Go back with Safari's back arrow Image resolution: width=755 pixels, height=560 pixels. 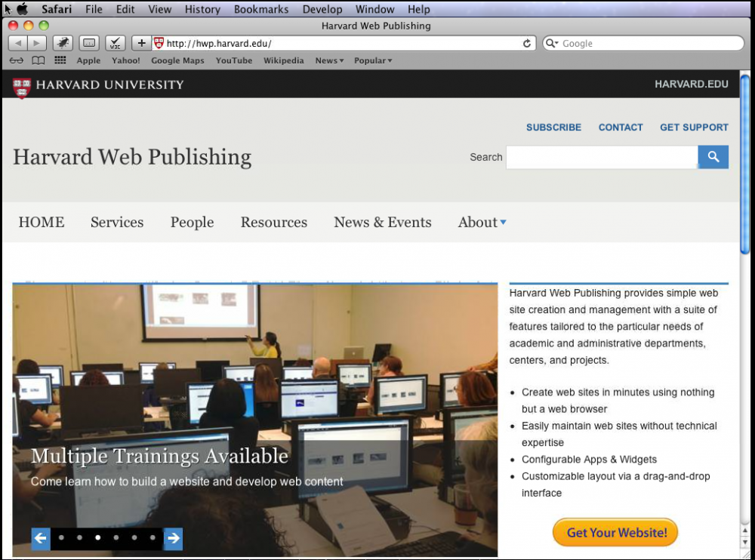click(18, 43)
